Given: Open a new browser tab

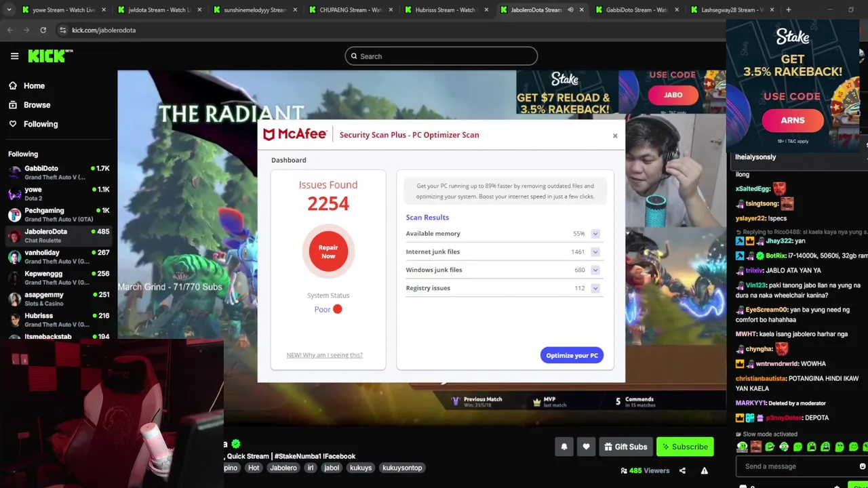Looking at the screenshot, I should 788,9.
